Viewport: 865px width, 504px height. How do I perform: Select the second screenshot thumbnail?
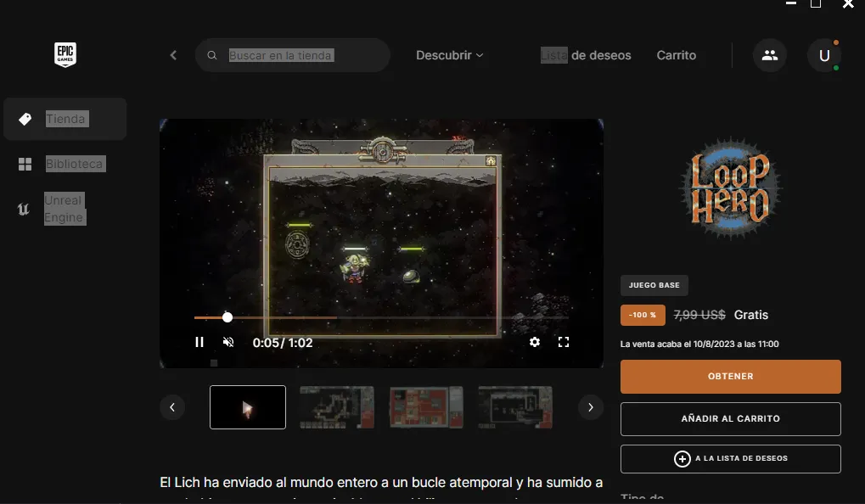point(336,407)
